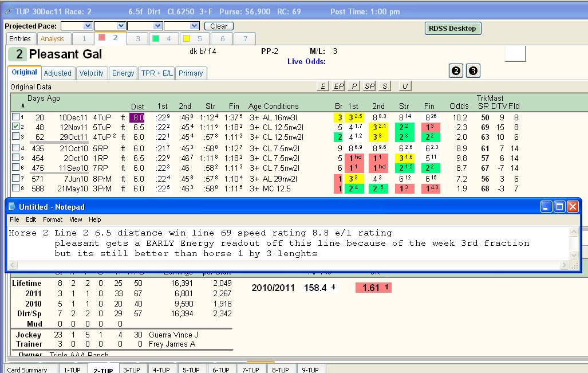Viewport: 588px width, 373px height.
Task: Go to race 9-TUP tab
Action: [x=310, y=369]
